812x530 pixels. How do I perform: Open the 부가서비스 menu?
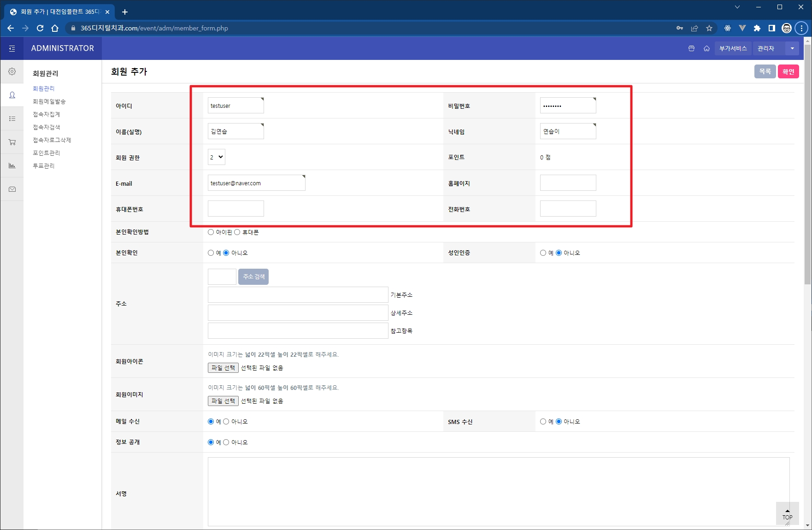pyautogui.click(x=733, y=48)
